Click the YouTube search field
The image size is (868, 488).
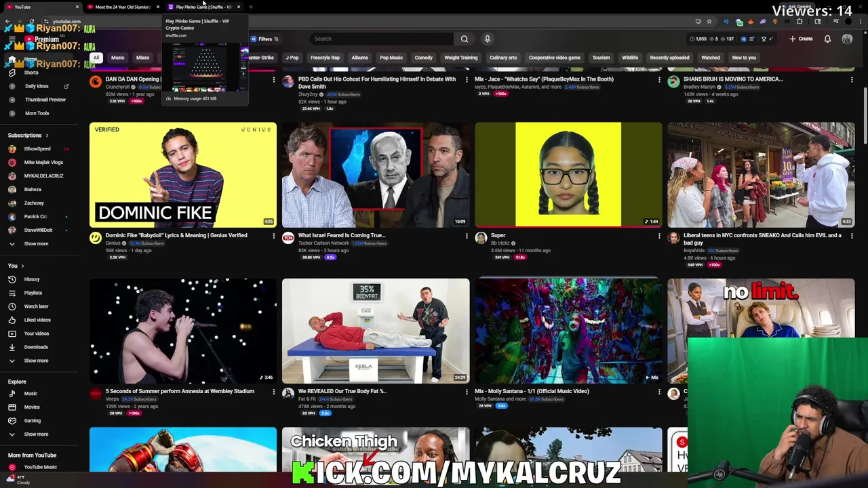[x=382, y=39]
